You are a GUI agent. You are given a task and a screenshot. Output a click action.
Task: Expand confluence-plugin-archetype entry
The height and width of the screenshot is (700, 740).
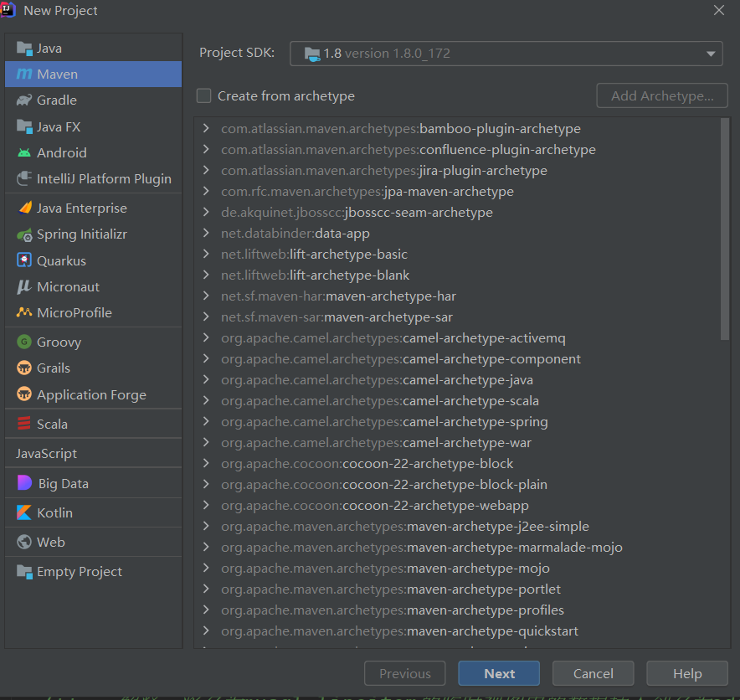point(206,149)
